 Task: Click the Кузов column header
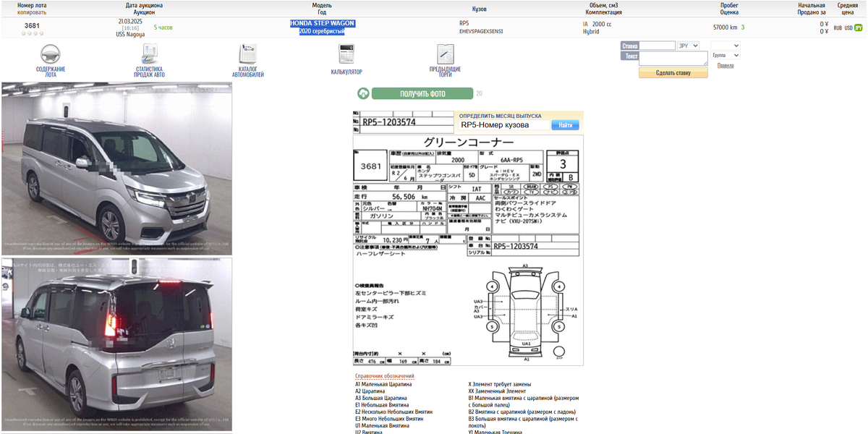coord(479,9)
